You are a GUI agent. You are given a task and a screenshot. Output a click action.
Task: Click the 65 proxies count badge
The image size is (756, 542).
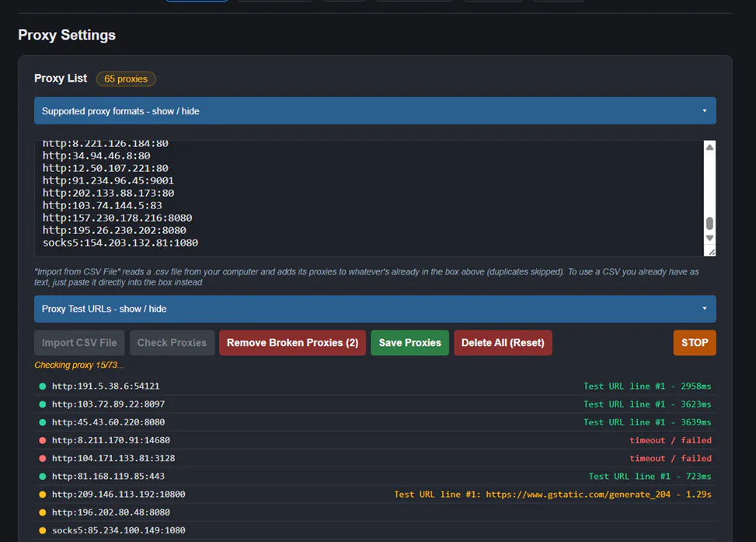[126, 79]
